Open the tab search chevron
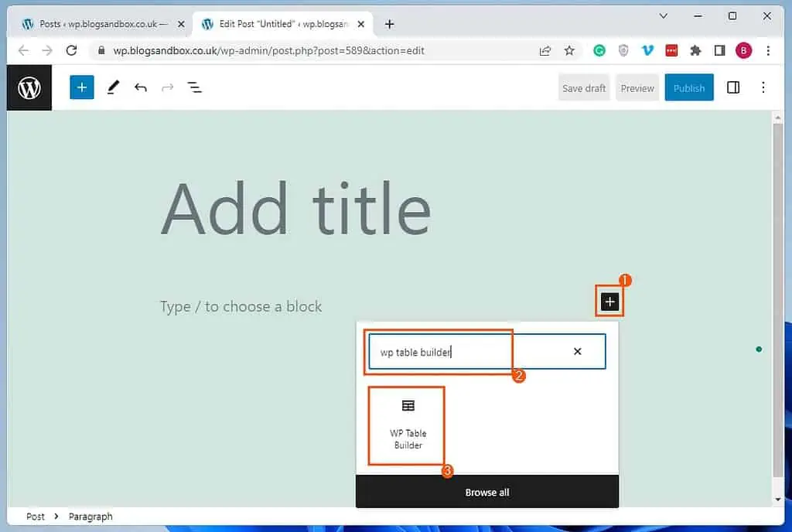The width and height of the screenshot is (792, 532). click(x=664, y=16)
